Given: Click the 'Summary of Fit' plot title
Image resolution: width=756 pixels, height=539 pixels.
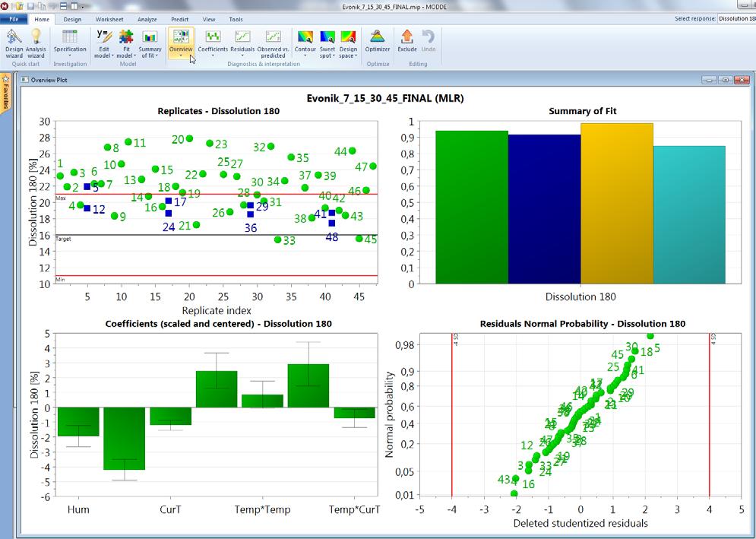Looking at the screenshot, I should (583, 111).
